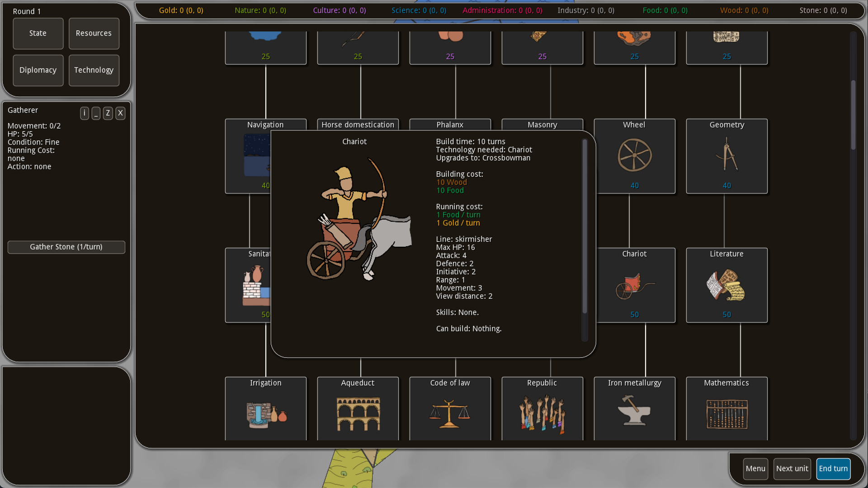Click the Aqueduct arches icon
Image resolution: width=868 pixels, height=488 pixels.
click(358, 413)
